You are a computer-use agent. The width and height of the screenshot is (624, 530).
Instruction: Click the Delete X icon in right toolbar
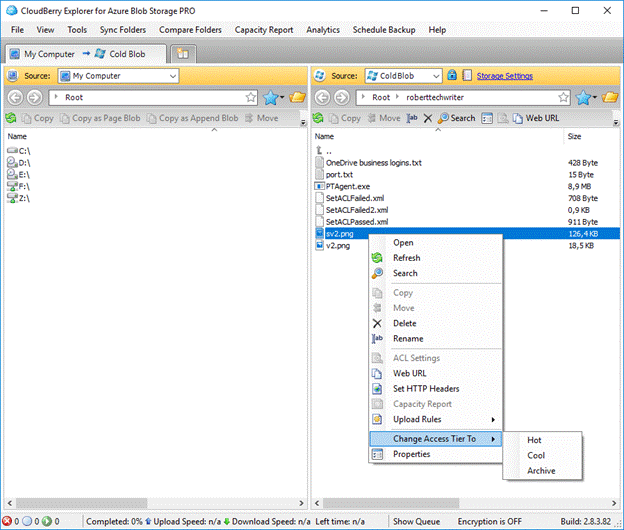(x=428, y=118)
